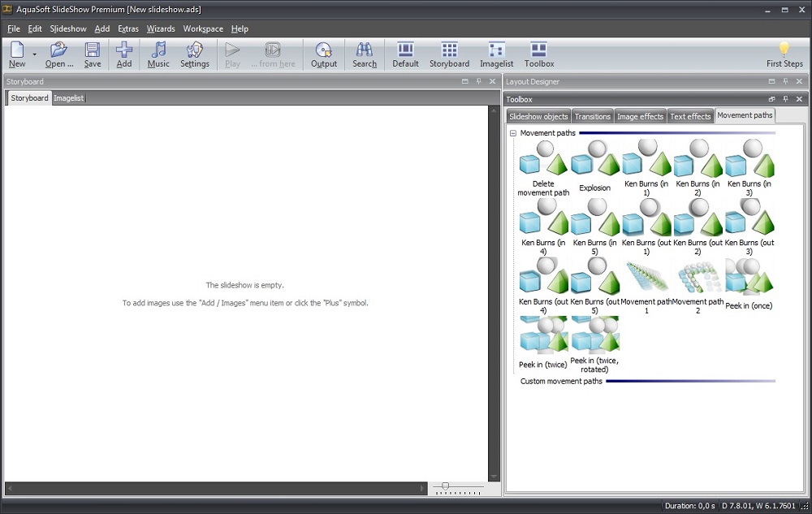
Task: Open First Steps lightbulb help
Action: coord(784,50)
